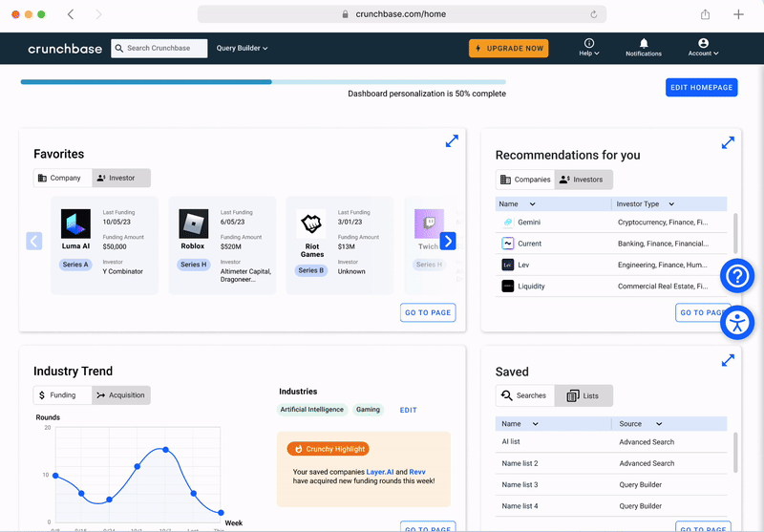The height and width of the screenshot is (532, 764).
Task: Select Investors tab in Recommendations
Action: [584, 180]
